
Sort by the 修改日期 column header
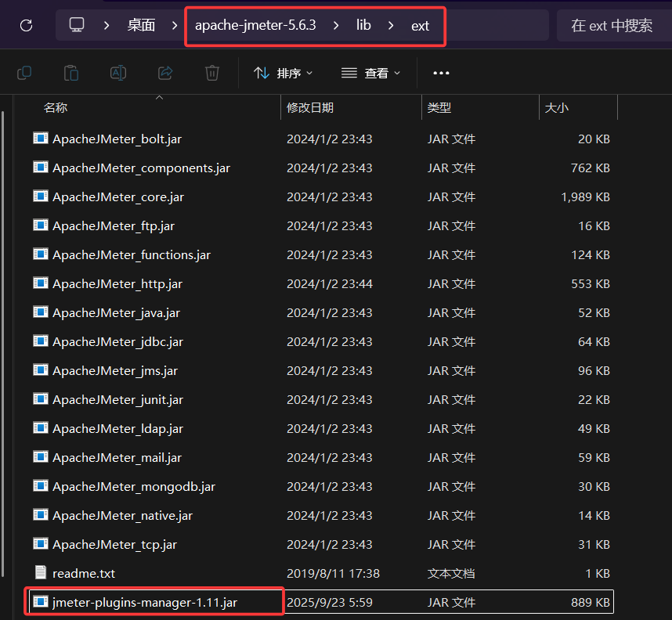click(x=310, y=107)
